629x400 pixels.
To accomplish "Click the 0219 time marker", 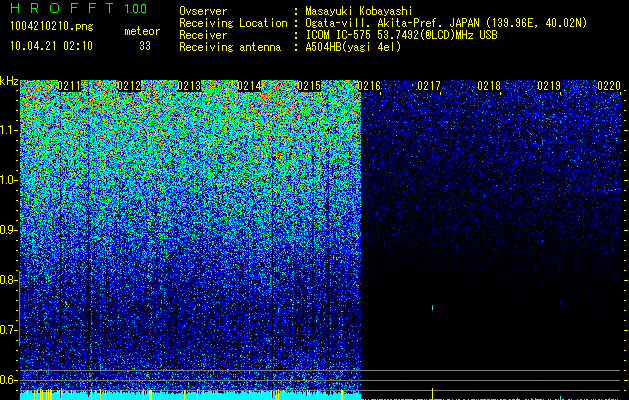I will pyautogui.click(x=549, y=86).
